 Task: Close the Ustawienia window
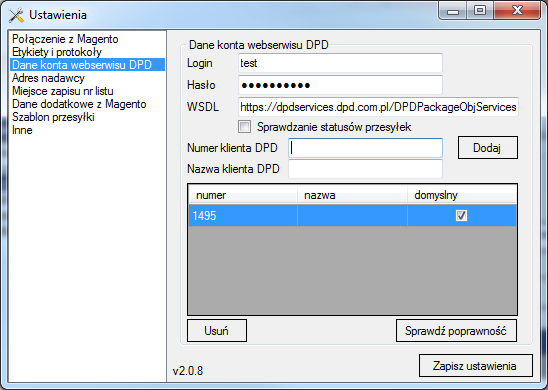click(517, 11)
